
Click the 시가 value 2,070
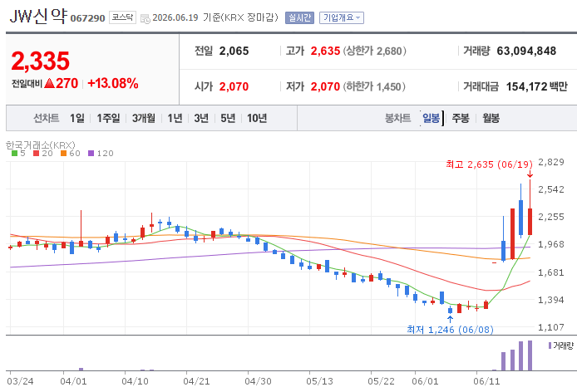click(x=234, y=86)
